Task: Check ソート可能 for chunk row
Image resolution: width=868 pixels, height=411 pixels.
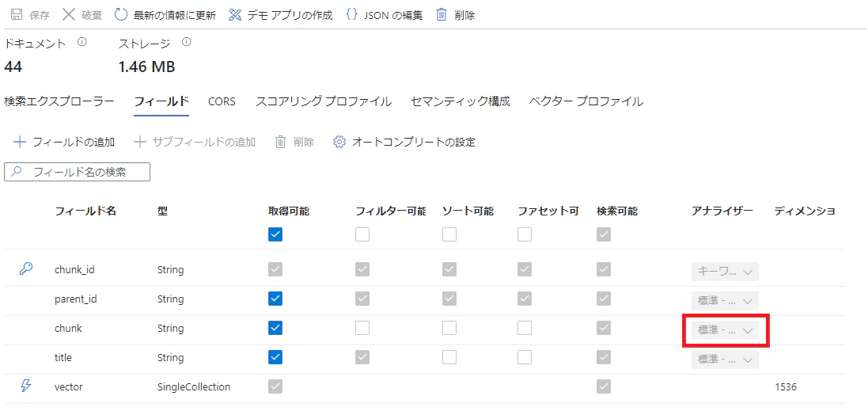Action: tap(449, 328)
